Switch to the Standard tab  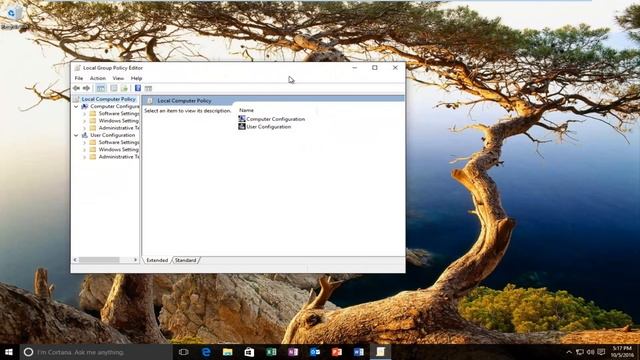(186, 260)
